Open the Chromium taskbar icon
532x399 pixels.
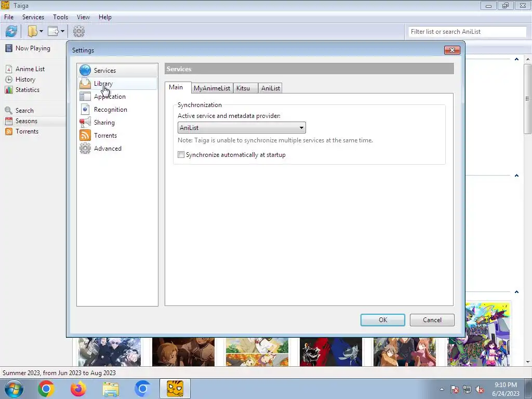point(142,389)
